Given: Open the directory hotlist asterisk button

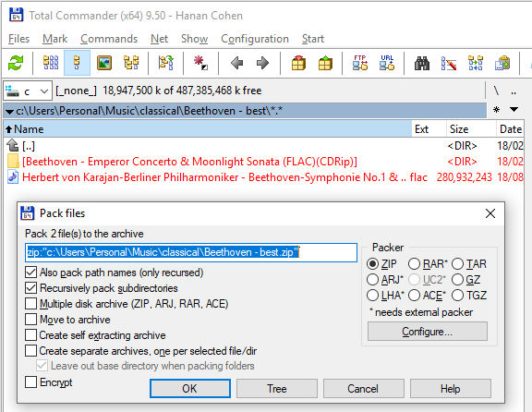Looking at the screenshot, I should (496, 109).
